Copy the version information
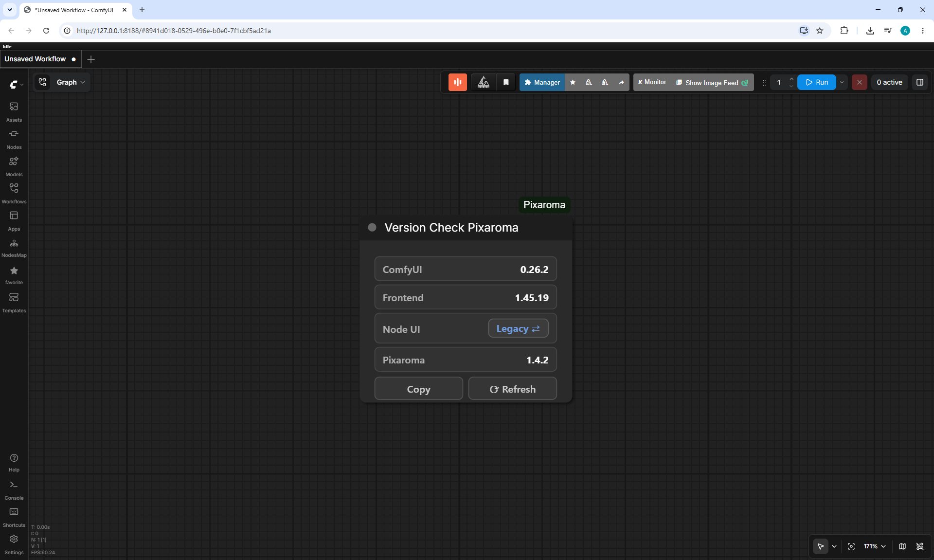The height and width of the screenshot is (560, 934). click(x=418, y=389)
